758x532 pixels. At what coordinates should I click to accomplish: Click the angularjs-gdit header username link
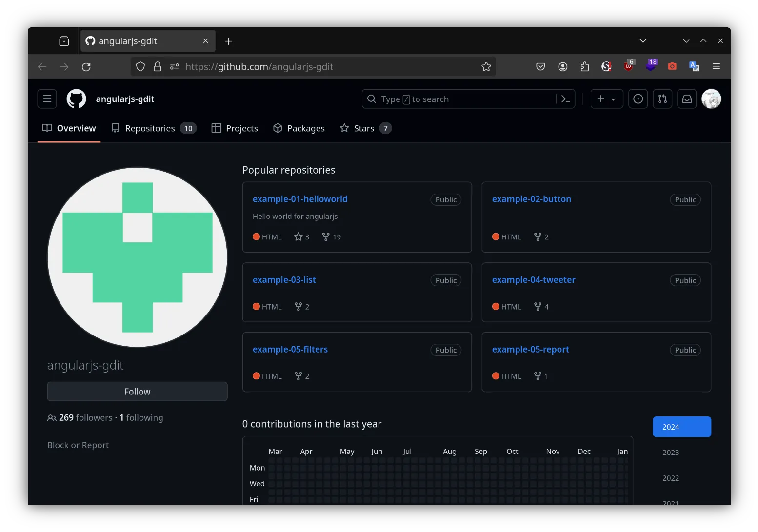point(125,99)
